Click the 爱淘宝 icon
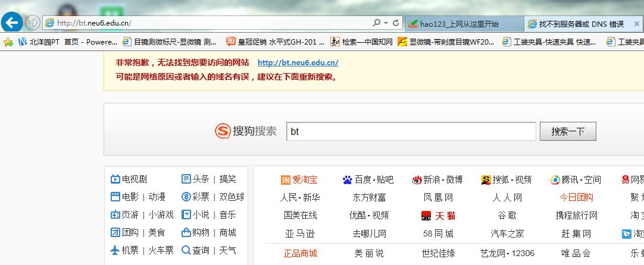644x265 pixels. pyautogui.click(x=286, y=179)
